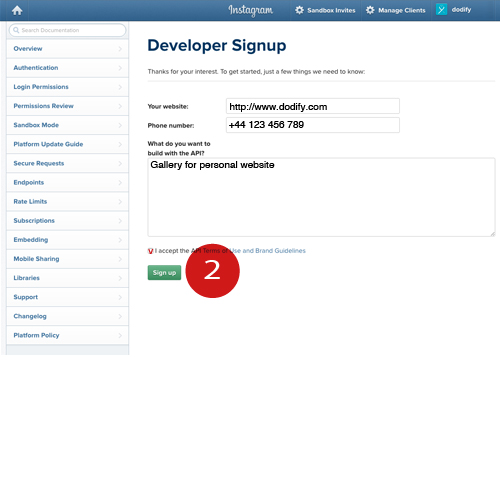Click the Manage Clients gear icon
The image size is (500, 500).
coord(370,10)
